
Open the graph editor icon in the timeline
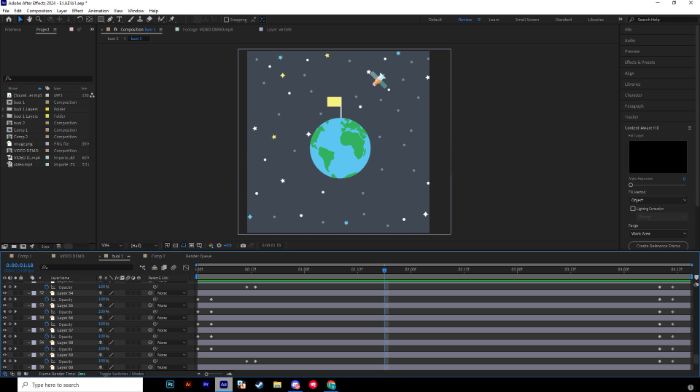tap(186, 267)
